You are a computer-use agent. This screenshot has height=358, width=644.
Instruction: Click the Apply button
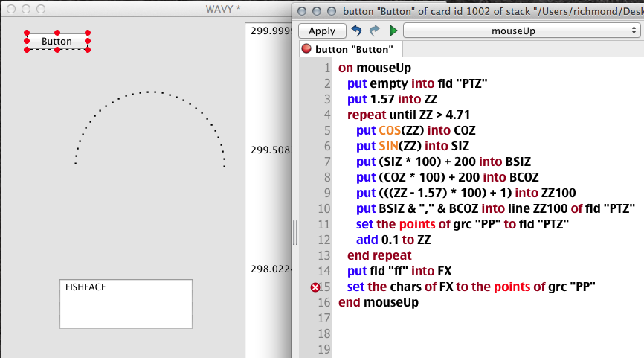[321, 31]
